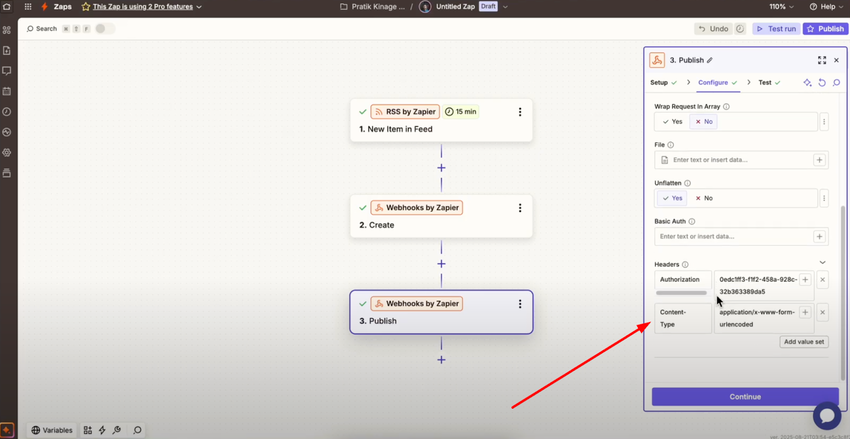Open more options for Wrap Request In Array
Viewport: 850px width, 439px height.
(824, 122)
